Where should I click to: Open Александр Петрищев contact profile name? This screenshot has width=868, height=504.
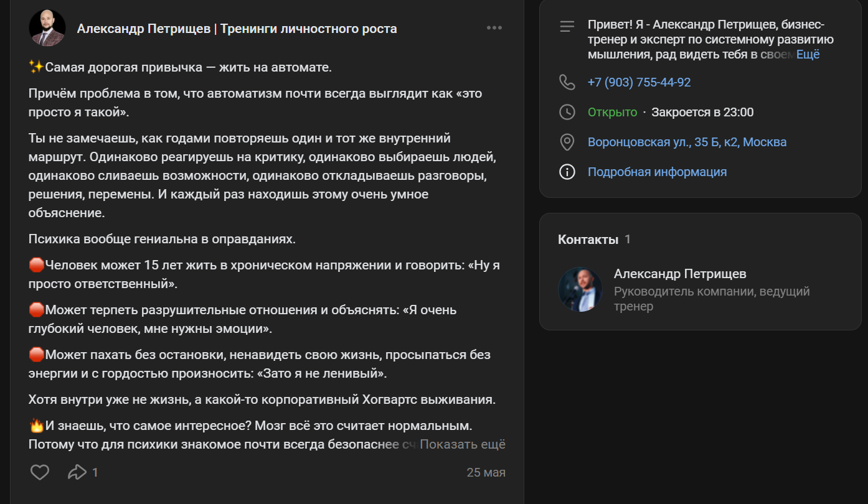(680, 274)
